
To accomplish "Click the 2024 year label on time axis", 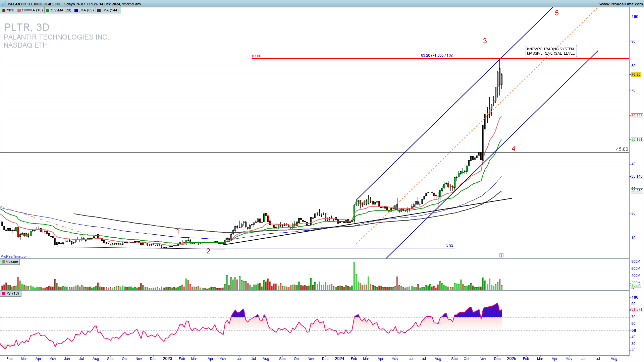I will pos(339,359).
